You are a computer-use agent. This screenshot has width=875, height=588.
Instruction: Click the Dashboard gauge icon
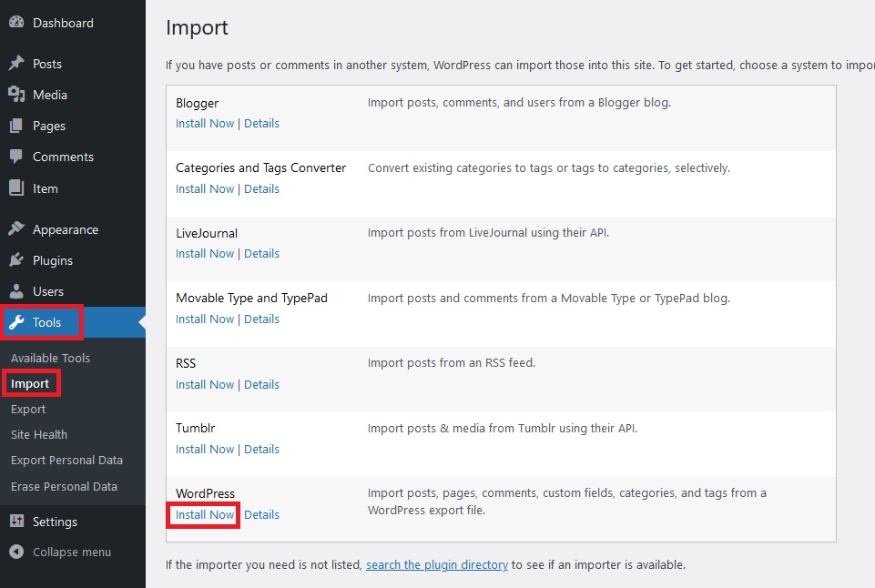[16, 23]
